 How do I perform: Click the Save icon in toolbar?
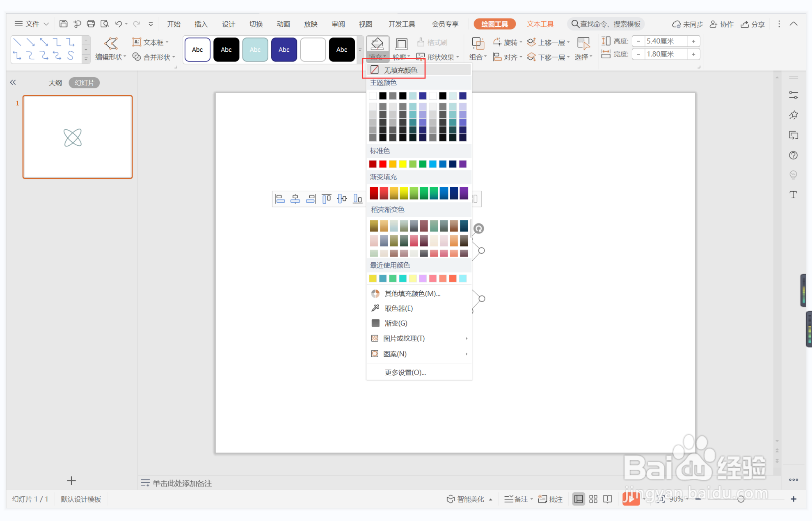pos(63,24)
